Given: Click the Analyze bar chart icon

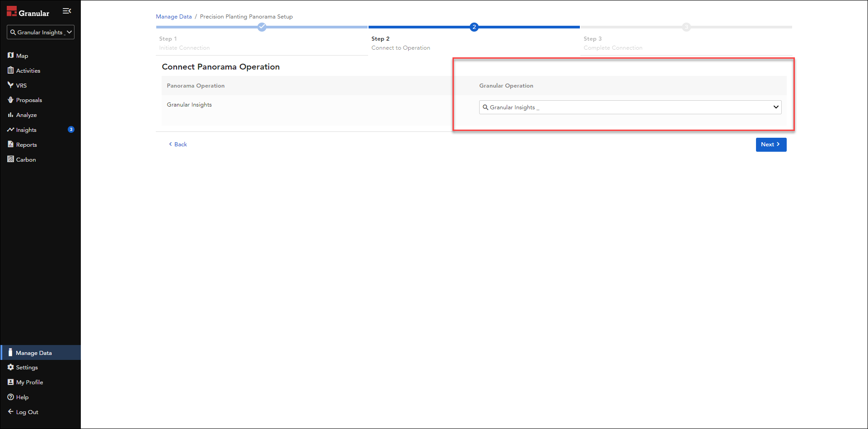Looking at the screenshot, I should click(10, 115).
